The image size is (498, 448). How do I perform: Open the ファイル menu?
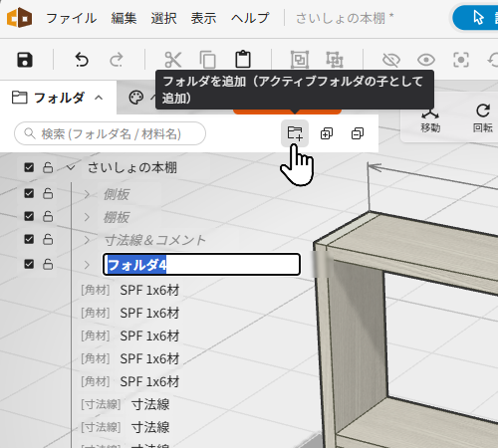pos(72,18)
